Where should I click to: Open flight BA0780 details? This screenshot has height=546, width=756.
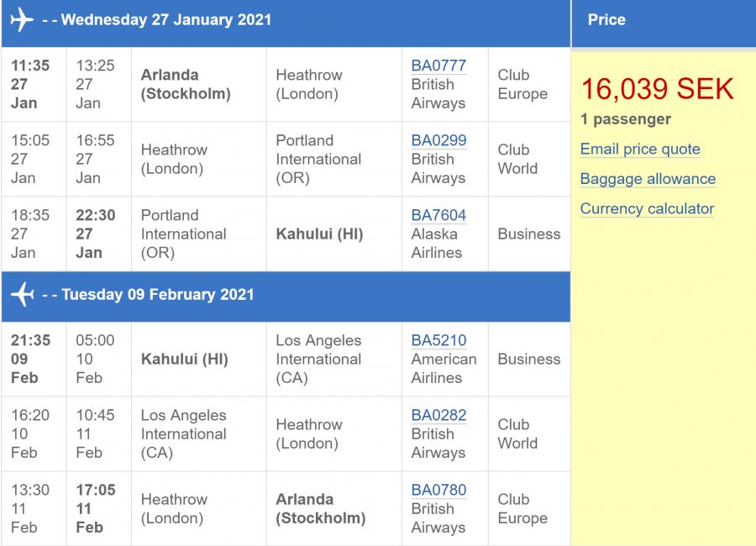click(438, 490)
